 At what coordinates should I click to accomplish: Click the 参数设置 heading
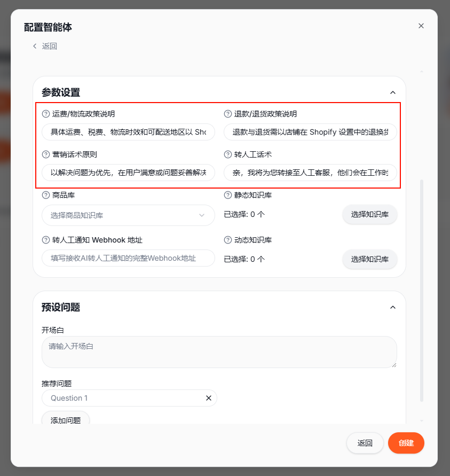coord(61,92)
